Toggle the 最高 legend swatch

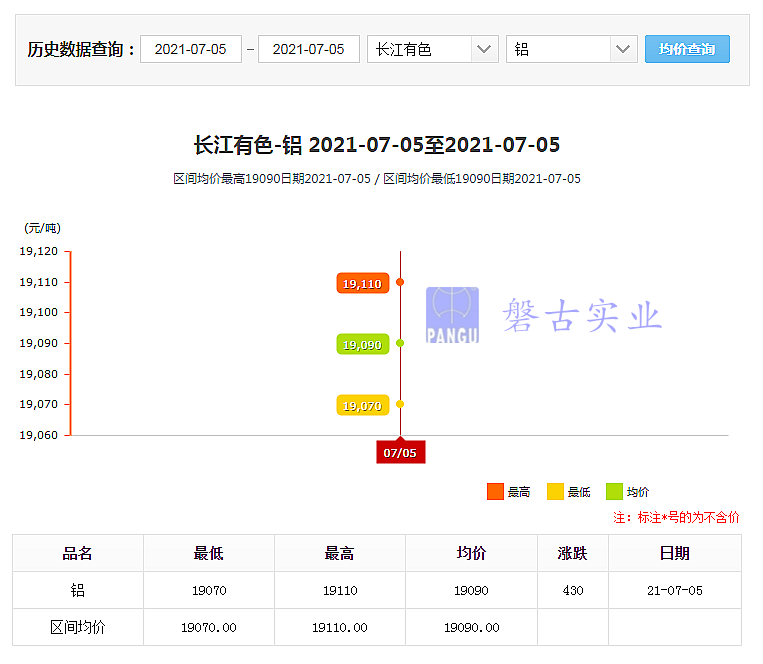495,492
